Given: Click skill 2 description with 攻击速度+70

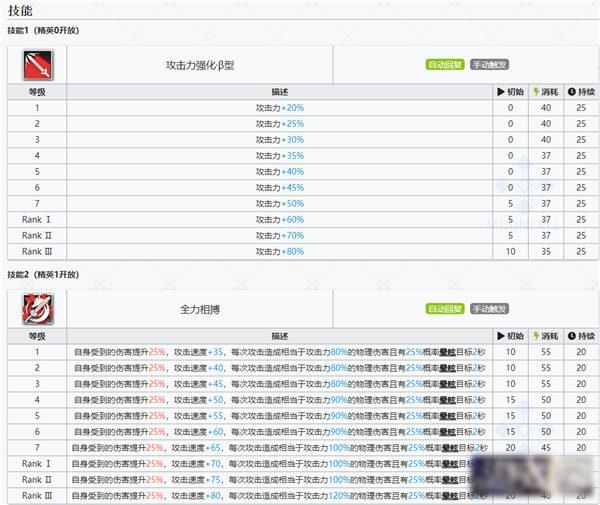Looking at the screenshot, I should click(x=279, y=464).
